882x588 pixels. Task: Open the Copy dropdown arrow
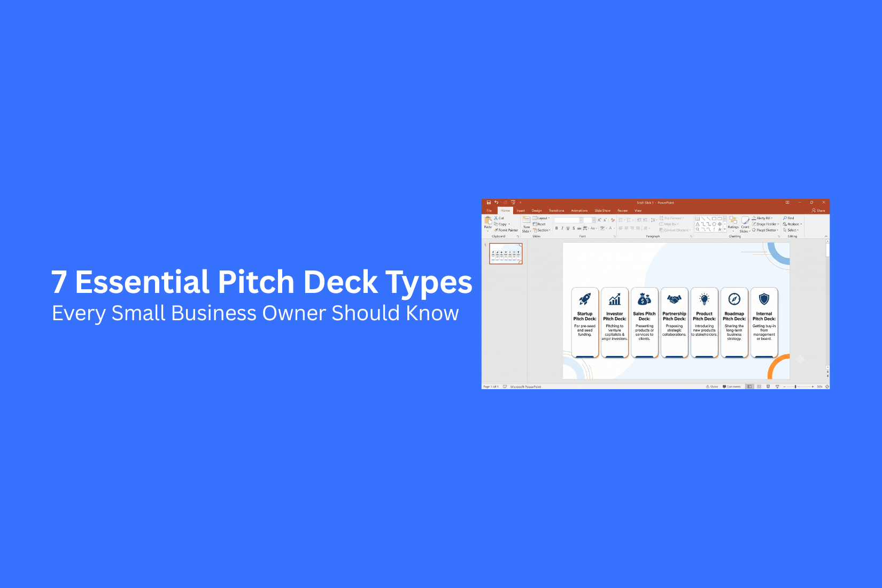509,224
